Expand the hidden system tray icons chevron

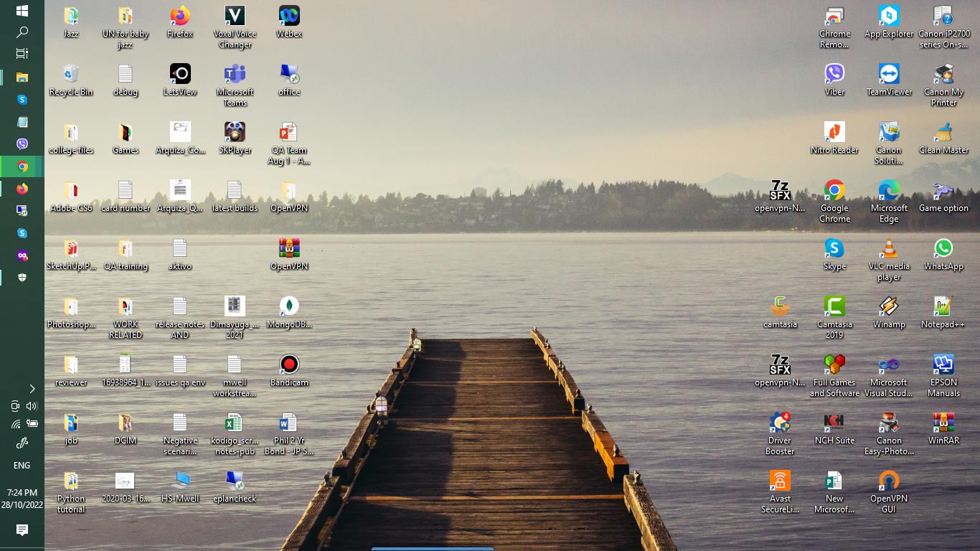[x=32, y=389]
